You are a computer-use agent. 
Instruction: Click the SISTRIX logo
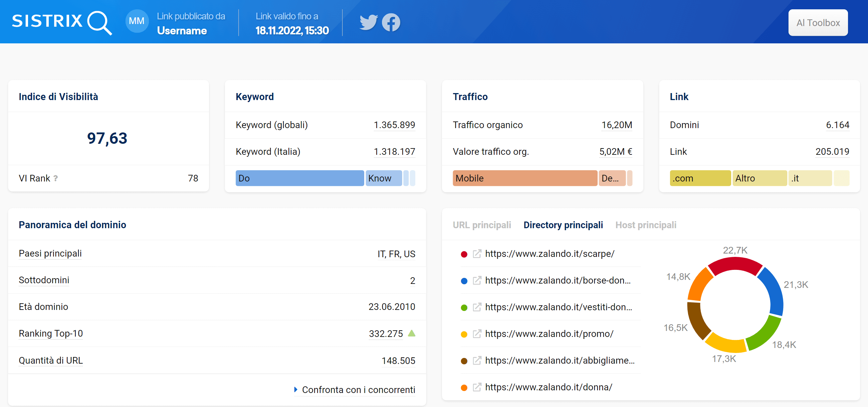62,22
